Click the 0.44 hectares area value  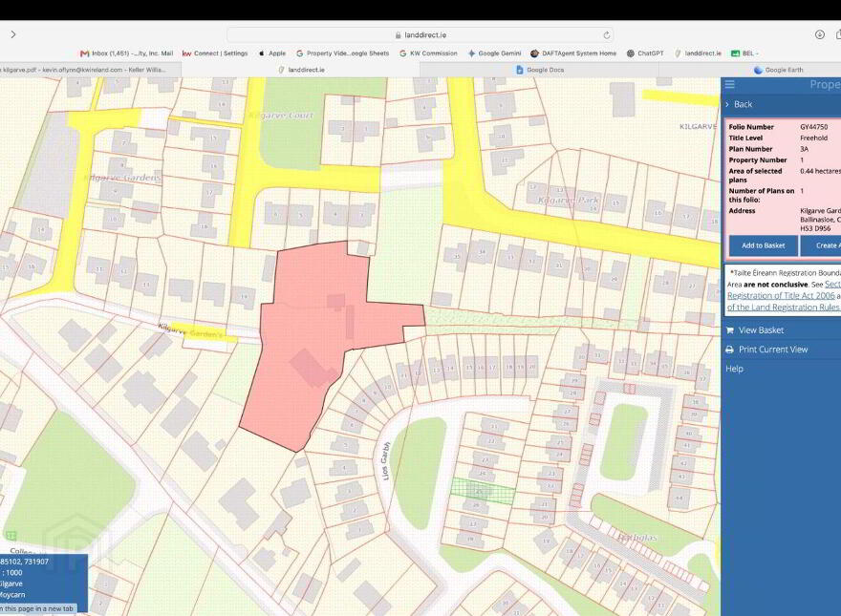pyautogui.click(x=821, y=171)
